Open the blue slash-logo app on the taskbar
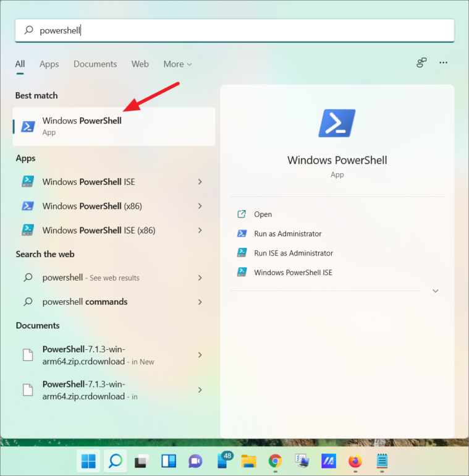This screenshot has height=476, width=469. pos(329,461)
